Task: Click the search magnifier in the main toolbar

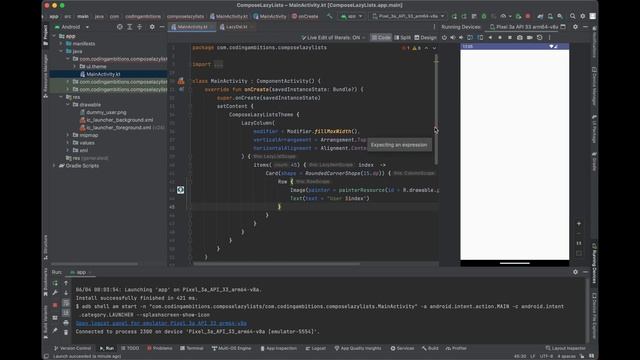Action: pos(572,16)
